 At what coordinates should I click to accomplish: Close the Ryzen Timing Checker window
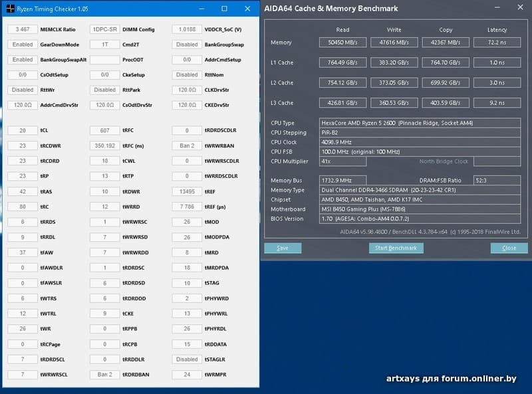[x=247, y=9]
